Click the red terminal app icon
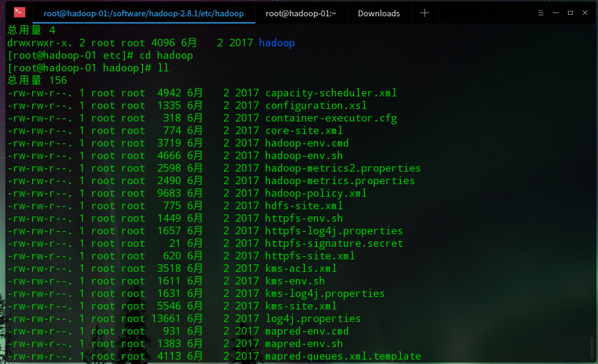The height and width of the screenshot is (364, 598). pos(20,12)
